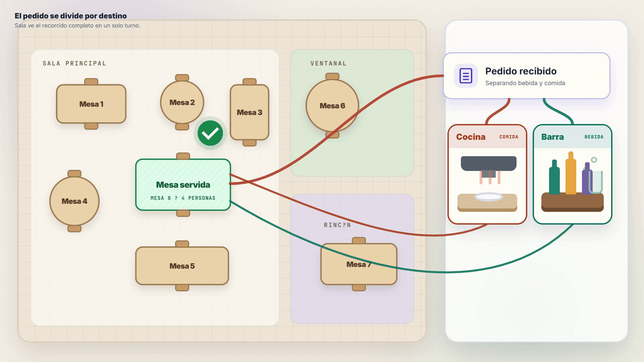Click the green checkmark badge
Viewport: 644px width, 362px height.
tap(210, 133)
